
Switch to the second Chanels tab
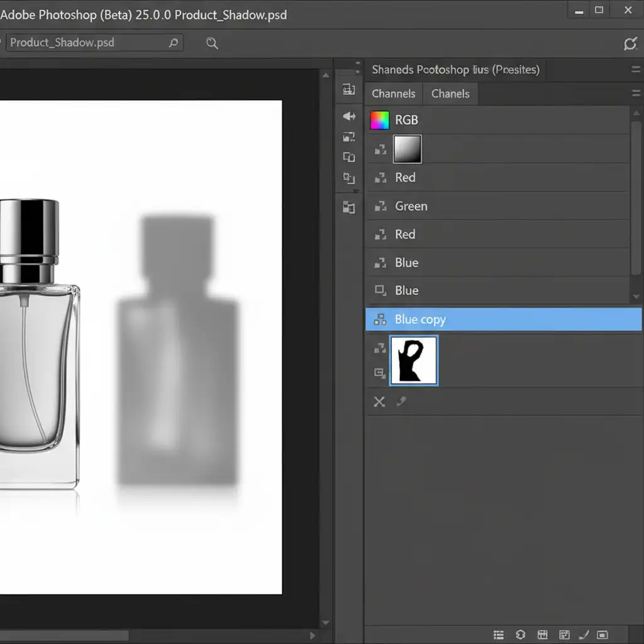coord(450,94)
